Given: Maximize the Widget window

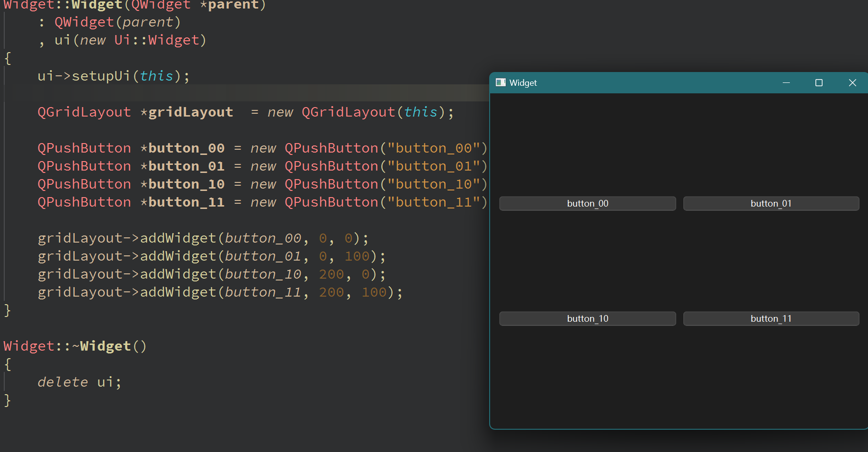Looking at the screenshot, I should click(x=819, y=83).
